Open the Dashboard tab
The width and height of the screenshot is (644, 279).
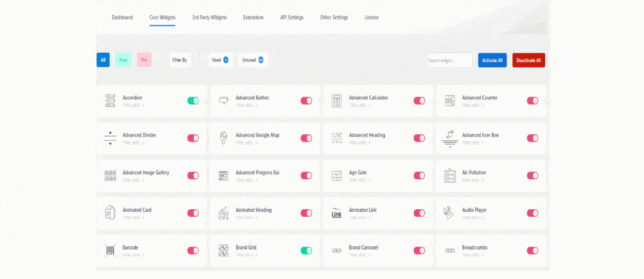[x=123, y=18]
